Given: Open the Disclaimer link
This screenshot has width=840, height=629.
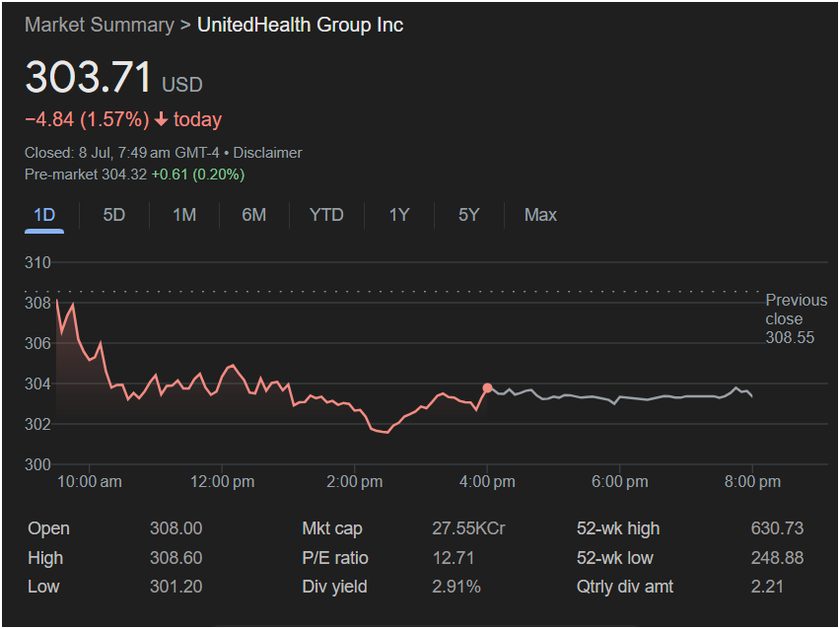Looking at the screenshot, I should click(x=267, y=153).
